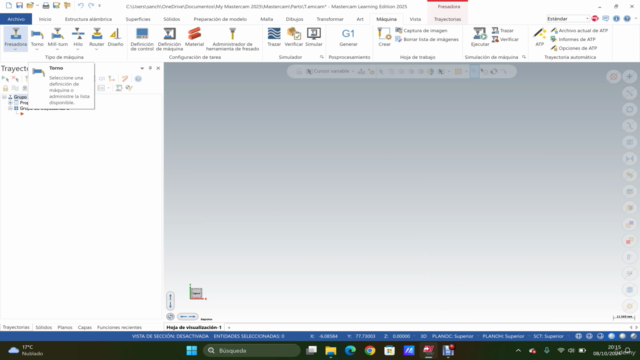Open the Estándar combo box
This screenshot has width=640, height=360.
tap(567, 19)
